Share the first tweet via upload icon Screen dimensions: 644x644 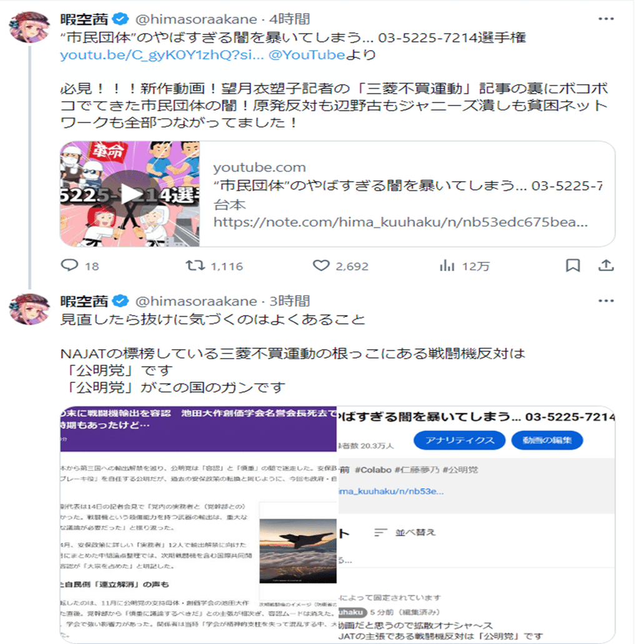point(606,265)
